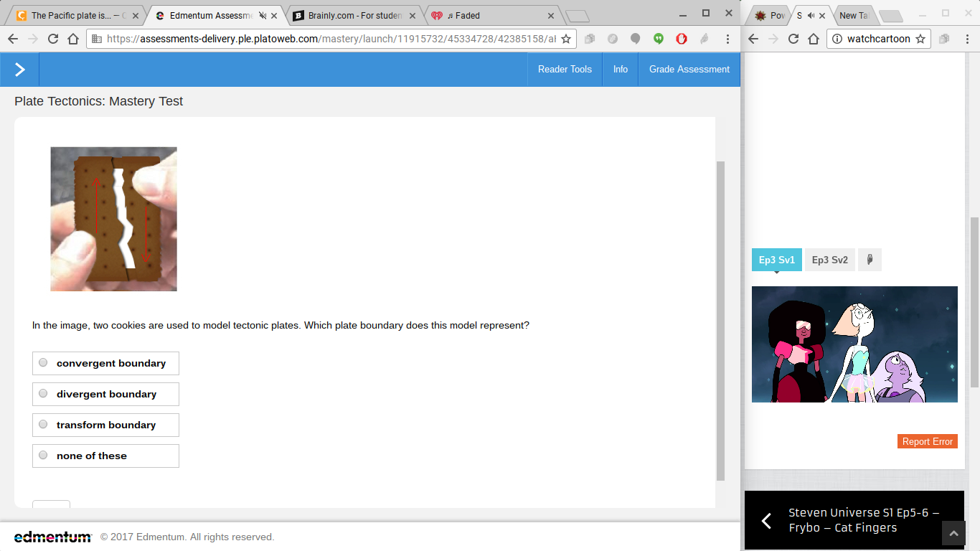Bookmark this page with the star icon
This screenshot has width=980, height=551.
(566, 39)
